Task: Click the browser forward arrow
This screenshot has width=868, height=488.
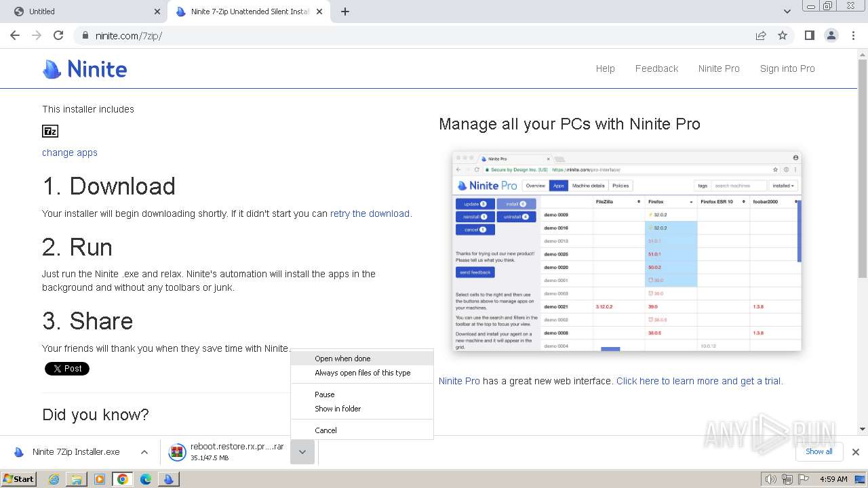Action: [37, 35]
